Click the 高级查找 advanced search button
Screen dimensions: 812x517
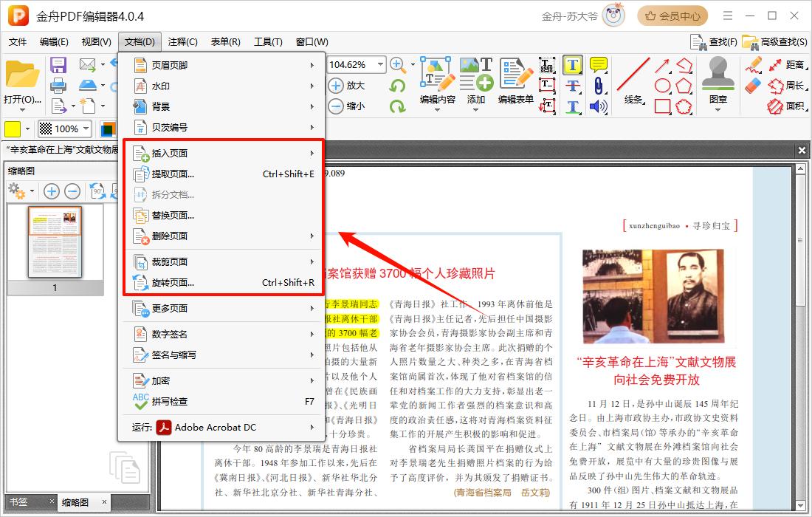pos(775,42)
